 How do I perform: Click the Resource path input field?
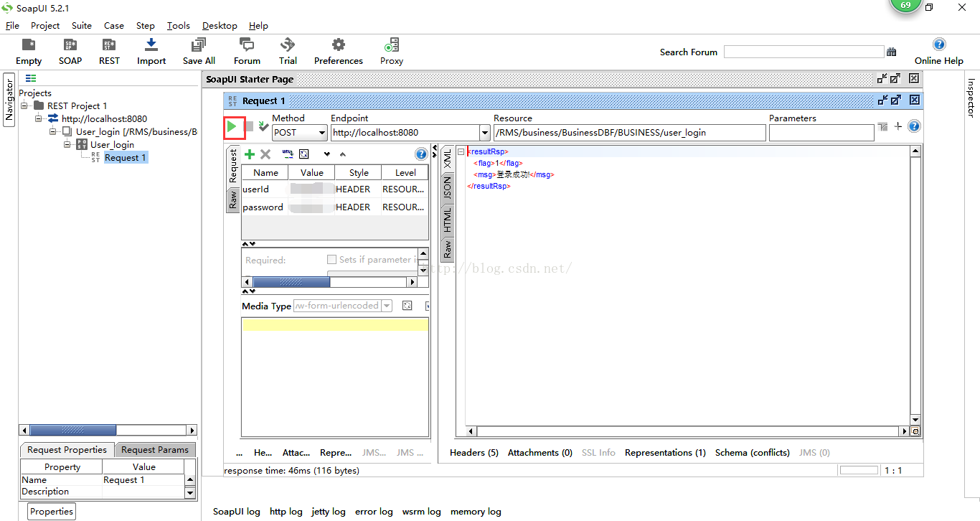click(x=629, y=133)
